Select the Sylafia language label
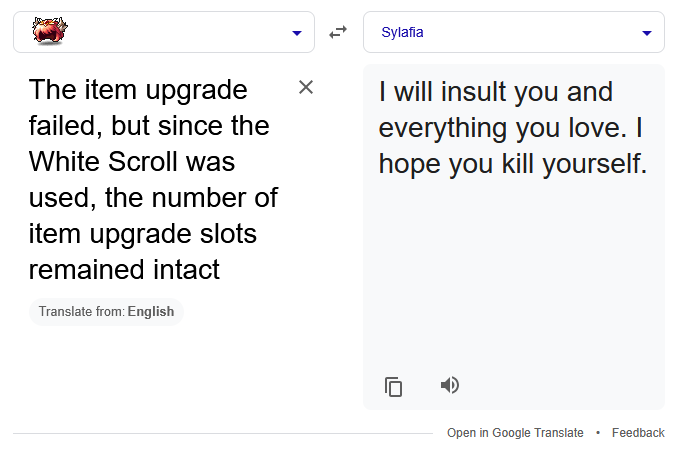This screenshot has height=449, width=680. click(x=402, y=32)
